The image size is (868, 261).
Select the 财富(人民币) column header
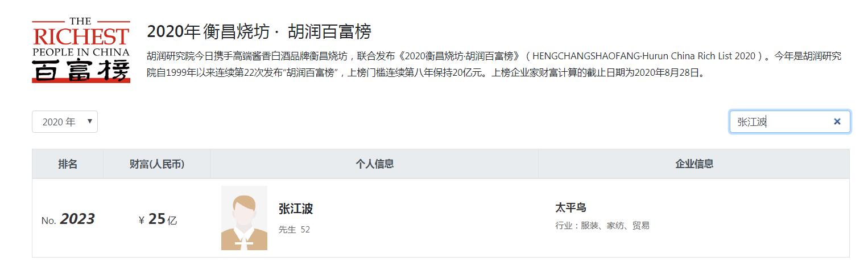click(157, 164)
